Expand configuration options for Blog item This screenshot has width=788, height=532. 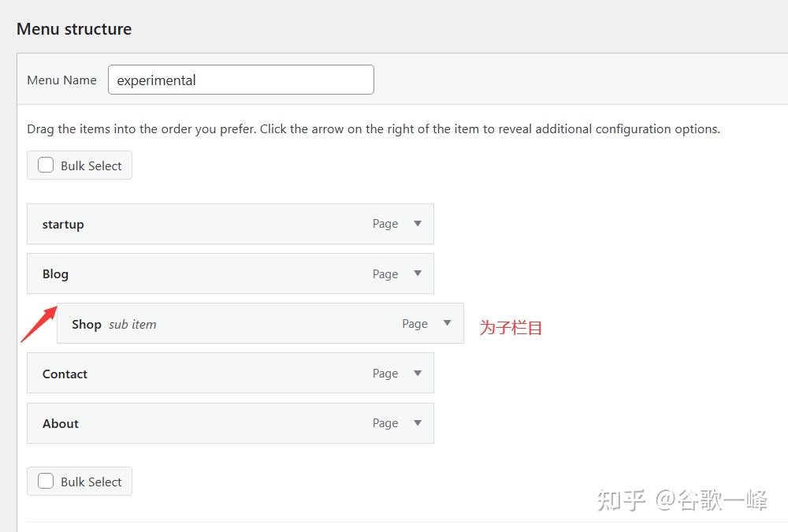point(418,273)
